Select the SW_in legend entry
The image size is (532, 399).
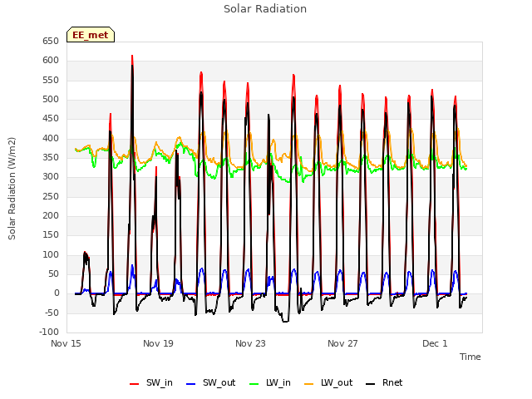(151, 382)
